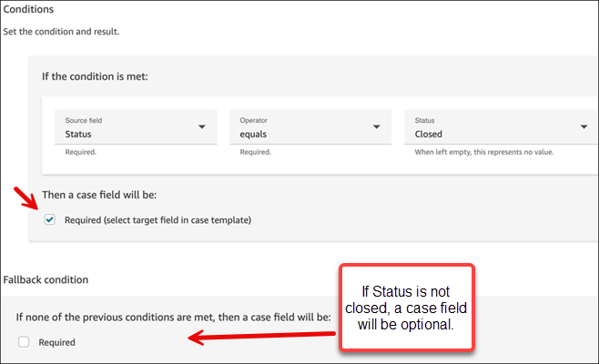Click the Conditions section heading
This screenshot has height=364, width=599.
tap(28, 9)
